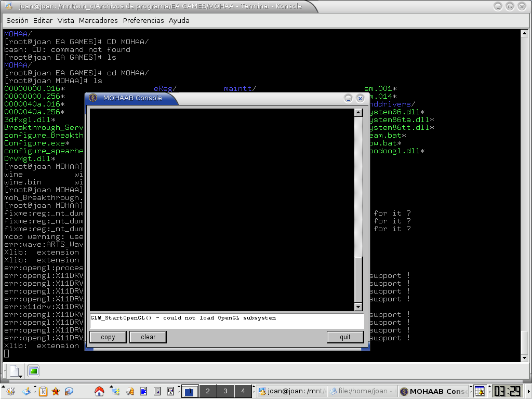Image resolution: width=532 pixels, height=399 pixels.
Task: Open the presentation app icon in panel
Action: [x=170, y=391]
